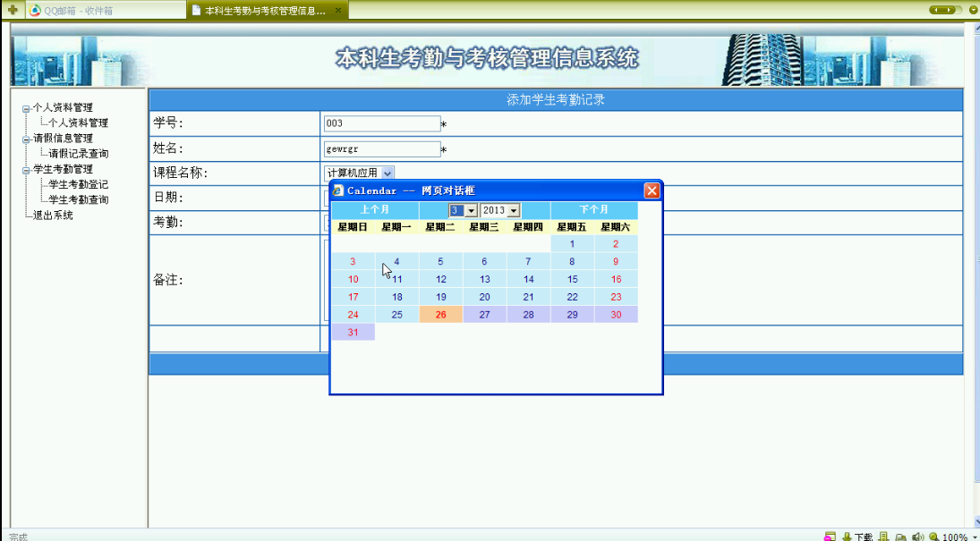Pick date 15 in the calendar

(x=572, y=279)
